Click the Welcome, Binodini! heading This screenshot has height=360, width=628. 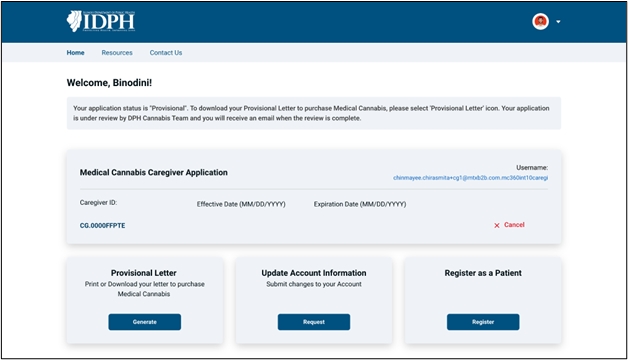click(109, 82)
